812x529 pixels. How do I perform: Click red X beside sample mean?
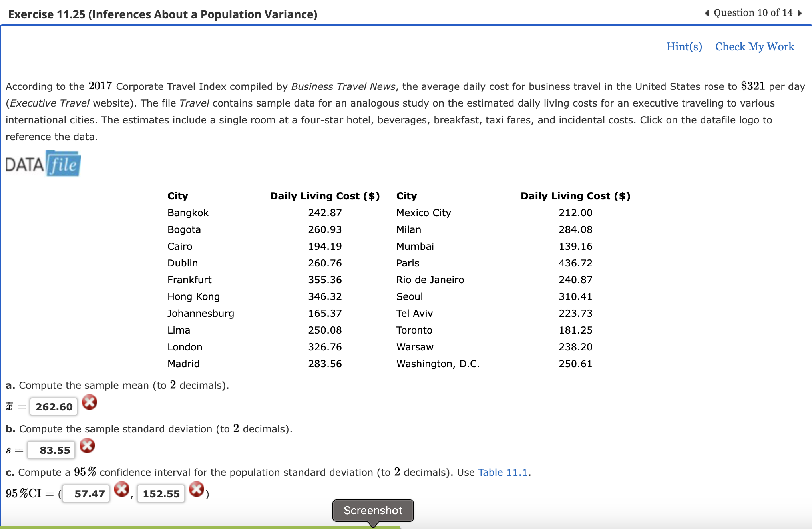90,402
